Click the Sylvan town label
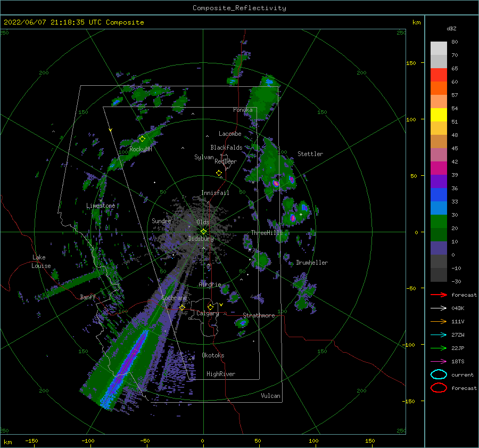479x448 pixels. click(204, 157)
